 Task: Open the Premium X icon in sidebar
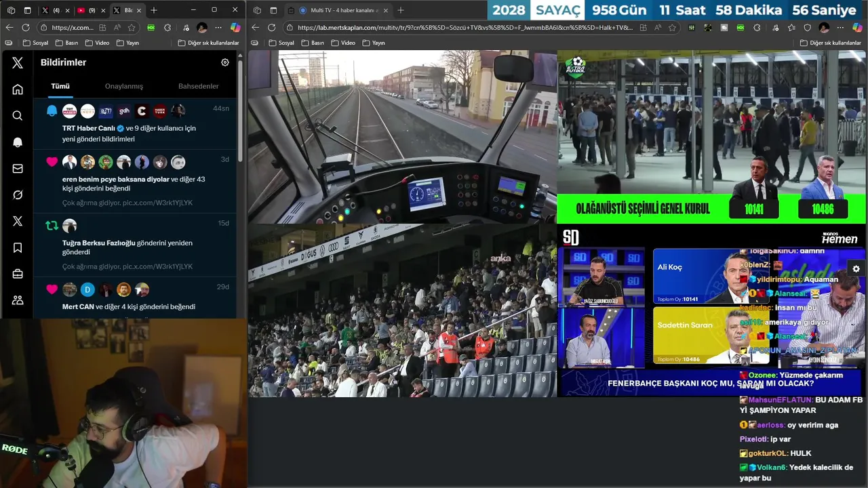[x=18, y=221]
